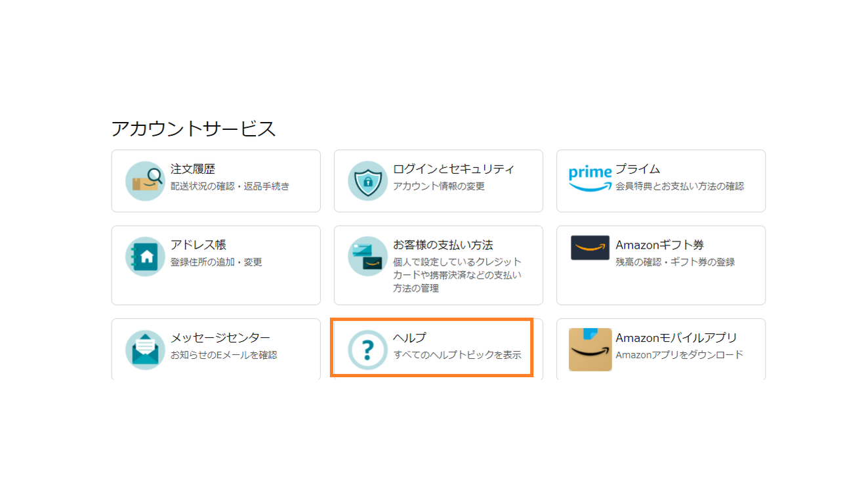Viewport: 868px width, 494px height.
Task: Open the アドレス帳 link
Action: (x=198, y=245)
